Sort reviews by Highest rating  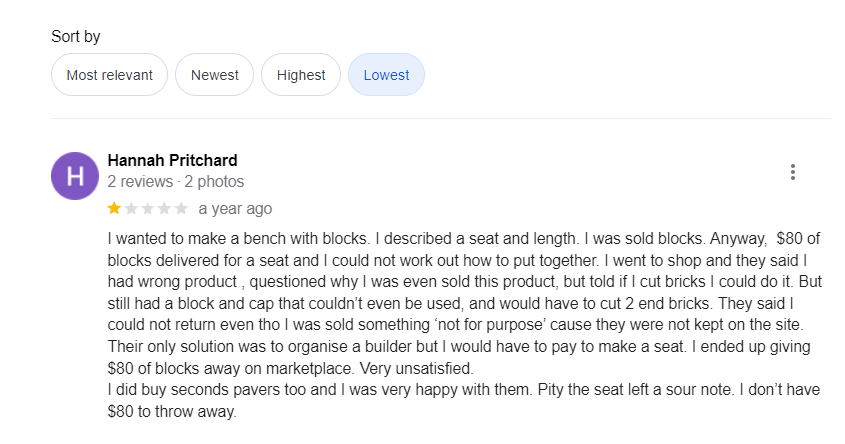(x=301, y=75)
